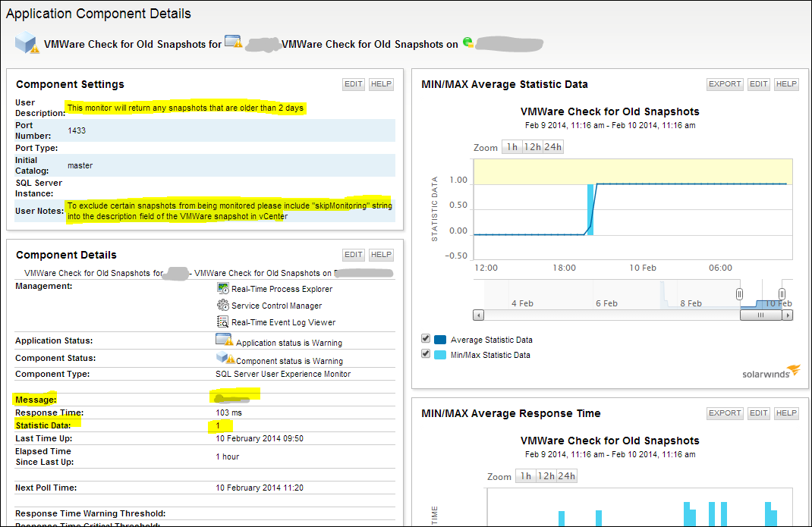Screen dimensions: 812x527
Task: Export the MIN/MAX Average Statistic Data chart
Action: coord(725,84)
